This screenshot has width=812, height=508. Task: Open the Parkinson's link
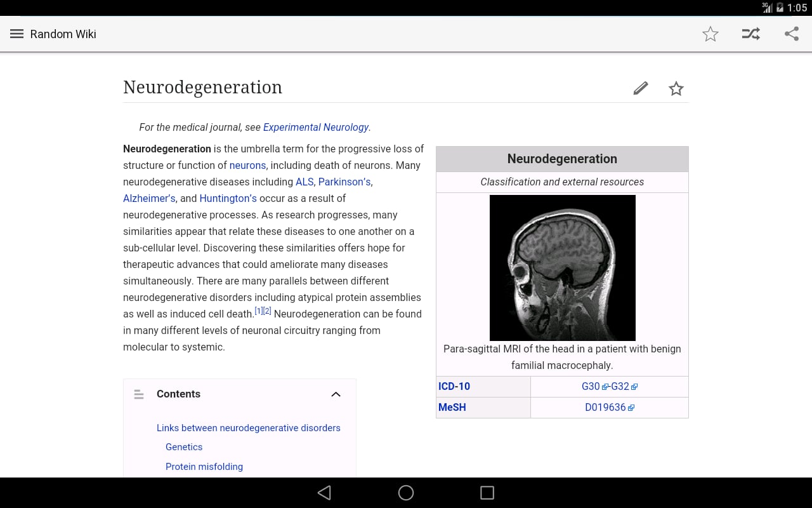[x=344, y=182]
